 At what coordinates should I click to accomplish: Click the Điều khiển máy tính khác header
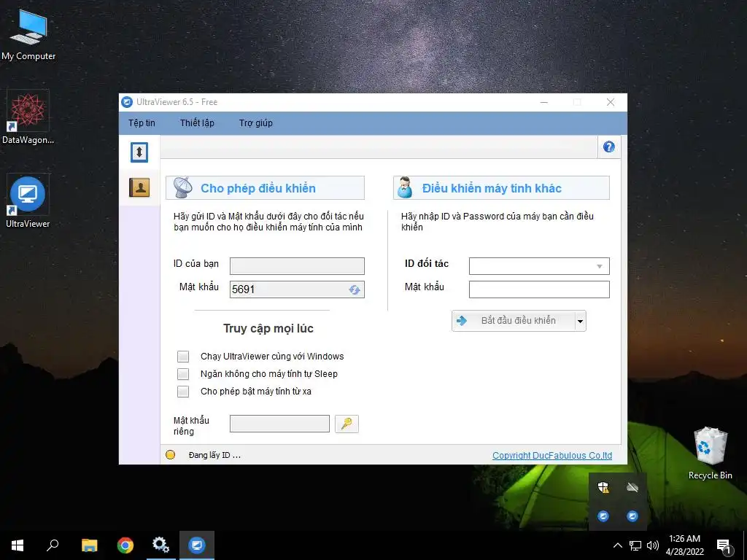coord(501,187)
